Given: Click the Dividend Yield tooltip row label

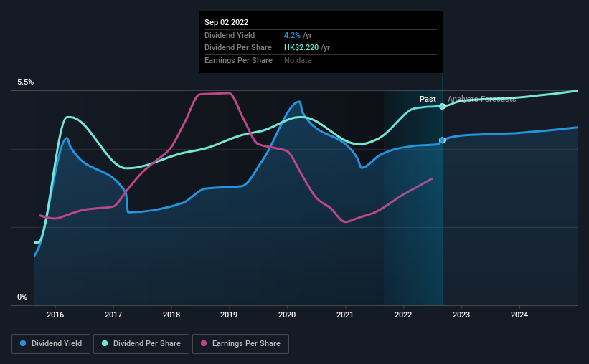Looking at the screenshot, I should (x=230, y=35).
